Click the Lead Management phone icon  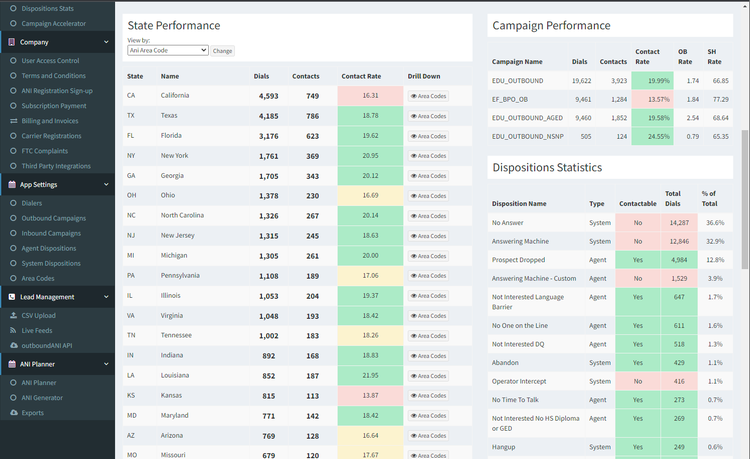[12, 297]
